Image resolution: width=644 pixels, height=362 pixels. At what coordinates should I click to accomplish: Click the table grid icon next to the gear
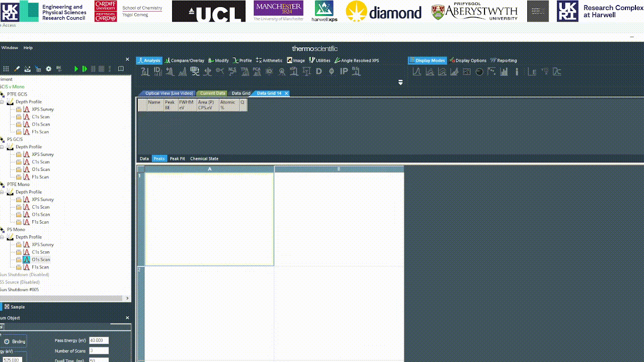(38, 69)
